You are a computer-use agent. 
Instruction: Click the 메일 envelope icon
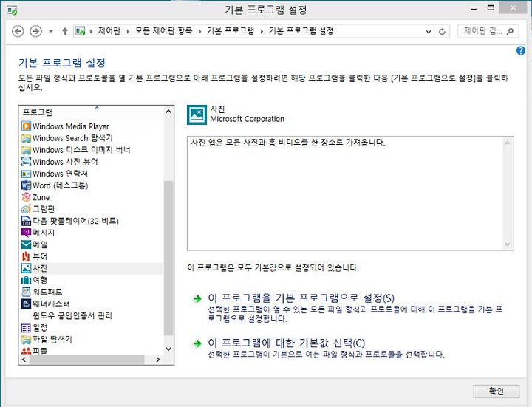click(26, 244)
